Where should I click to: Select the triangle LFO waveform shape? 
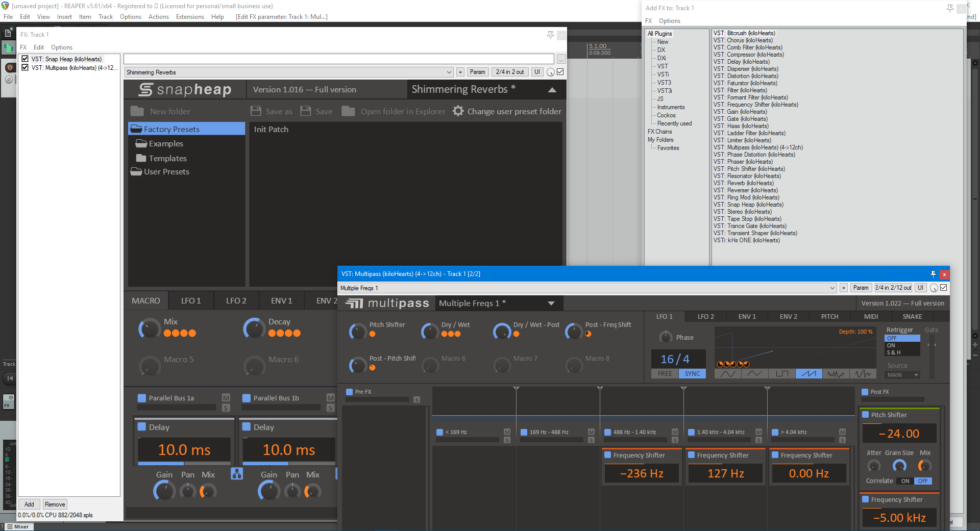tap(754, 374)
